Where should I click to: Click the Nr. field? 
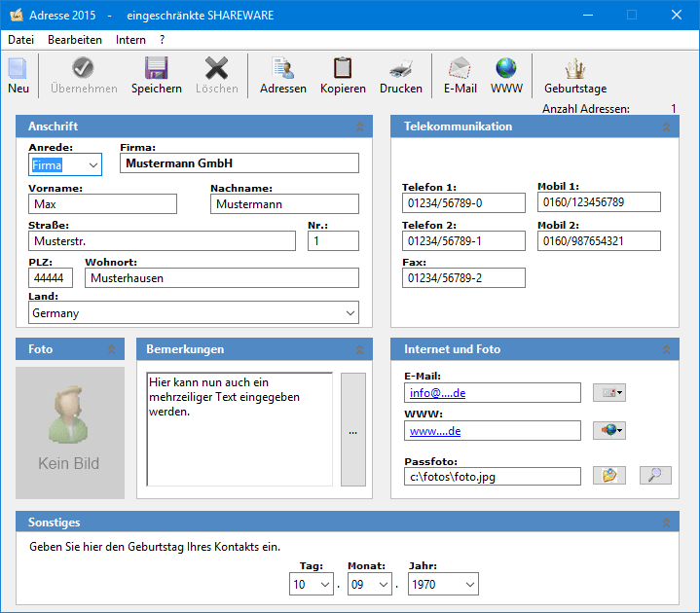334,241
